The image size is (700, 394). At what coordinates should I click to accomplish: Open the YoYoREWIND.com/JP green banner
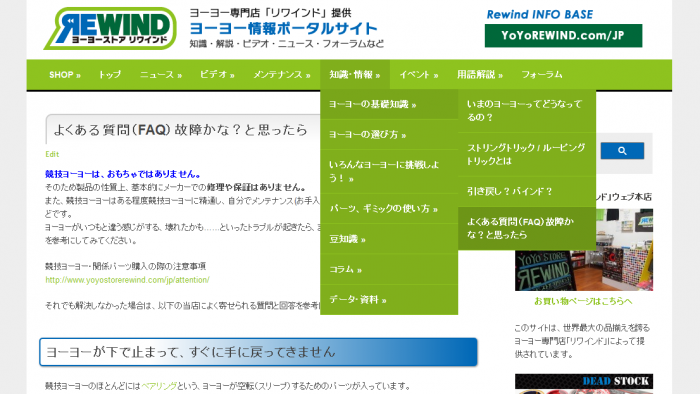[563, 36]
